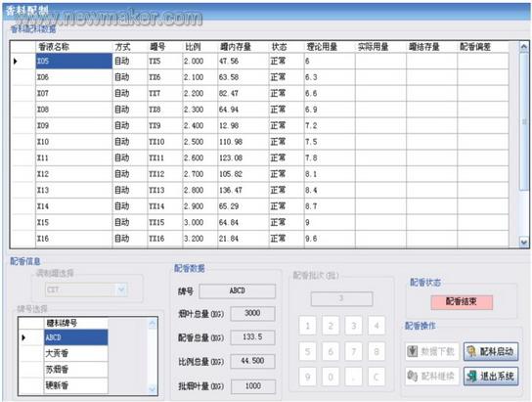
Task: Select the X06 row name cell
Action: tap(74, 77)
